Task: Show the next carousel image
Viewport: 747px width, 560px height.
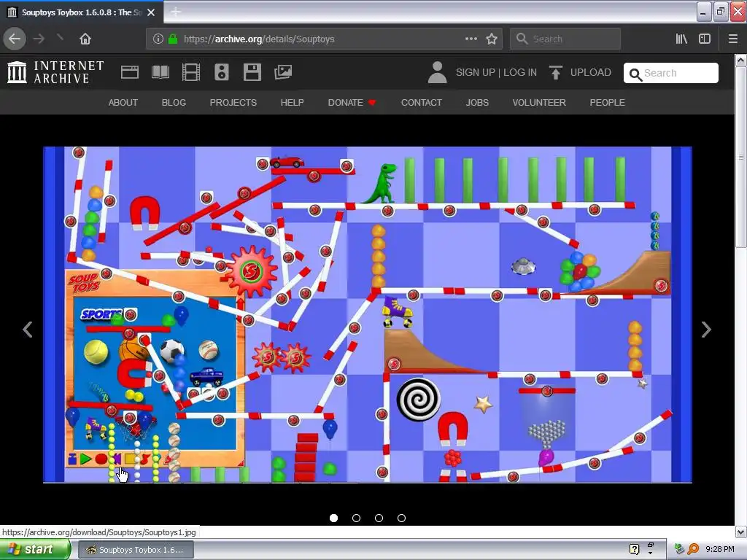Action: click(706, 329)
